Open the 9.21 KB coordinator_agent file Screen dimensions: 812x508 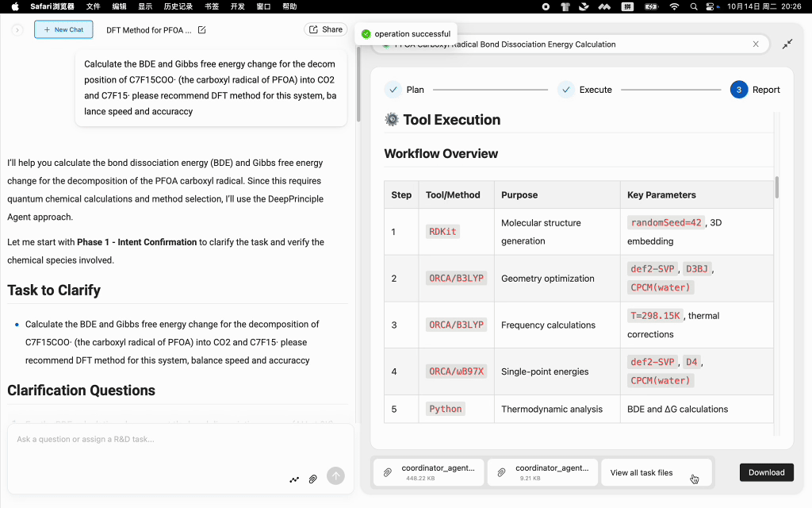[542, 472]
